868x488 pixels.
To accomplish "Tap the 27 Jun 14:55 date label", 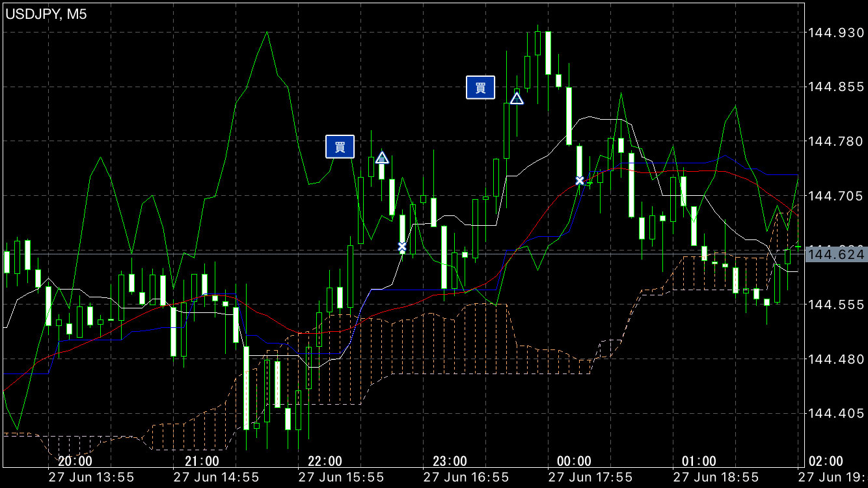I will (216, 477).
